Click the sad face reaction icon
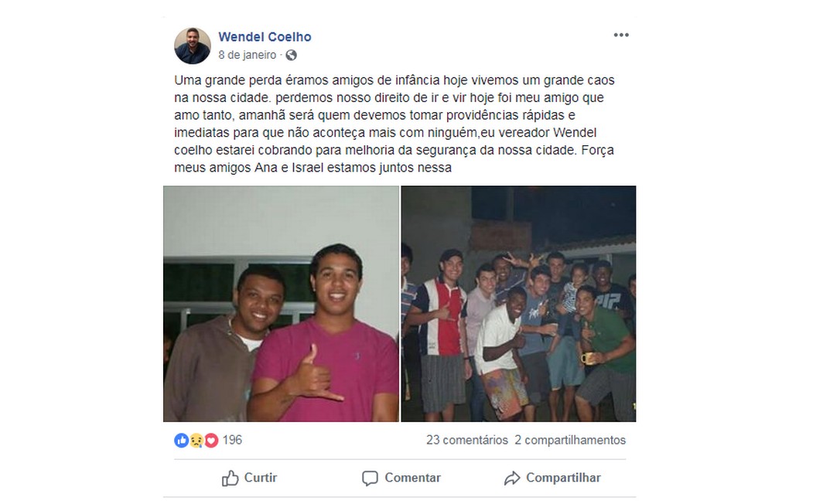840x504 pixels. (196, 441)
